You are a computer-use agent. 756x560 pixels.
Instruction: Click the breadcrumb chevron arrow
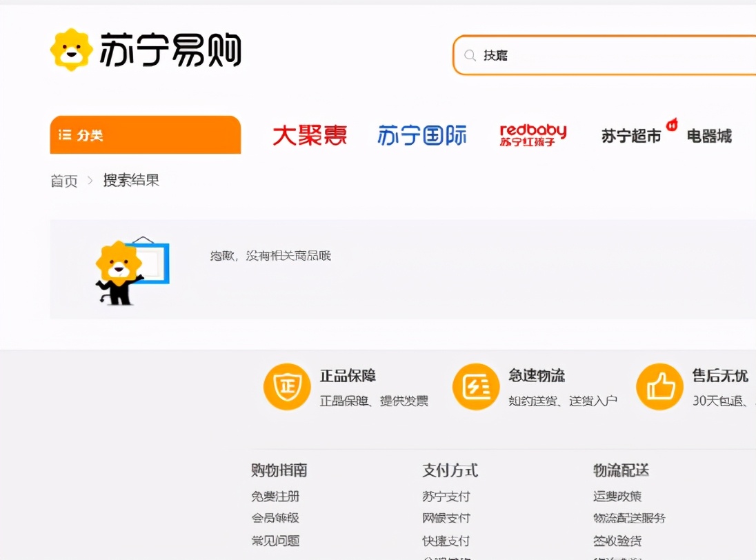(90, 181)
